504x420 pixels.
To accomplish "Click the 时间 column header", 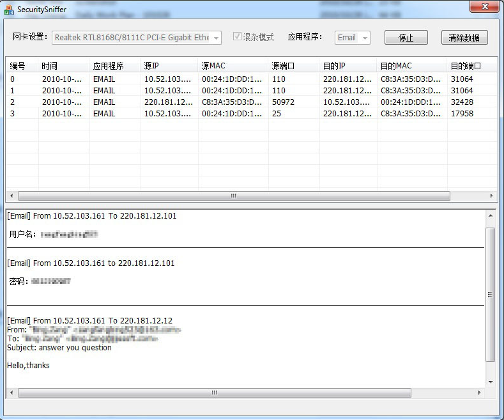I will [x=64, y=66].
